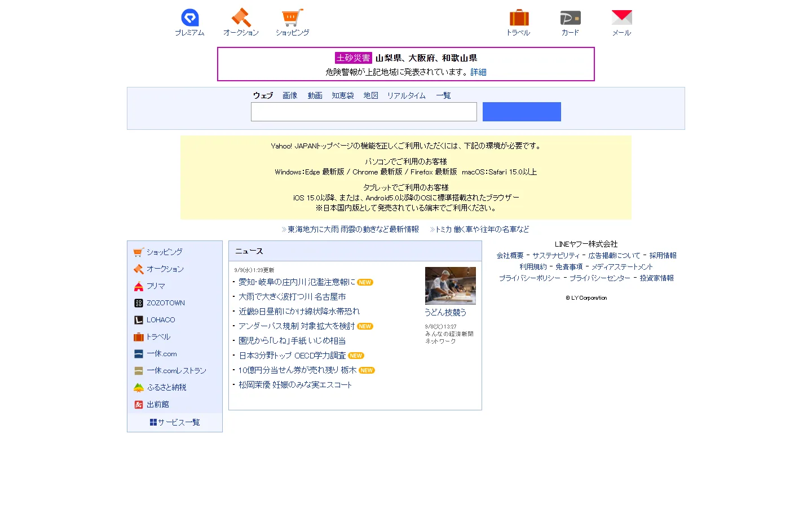Screen dimensions: 812x508
Task: Open サービス一覧 link
Action: (179, 422)
